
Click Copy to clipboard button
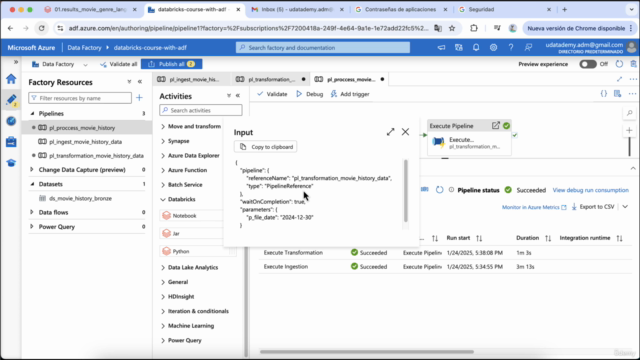[x=266, y=147]
